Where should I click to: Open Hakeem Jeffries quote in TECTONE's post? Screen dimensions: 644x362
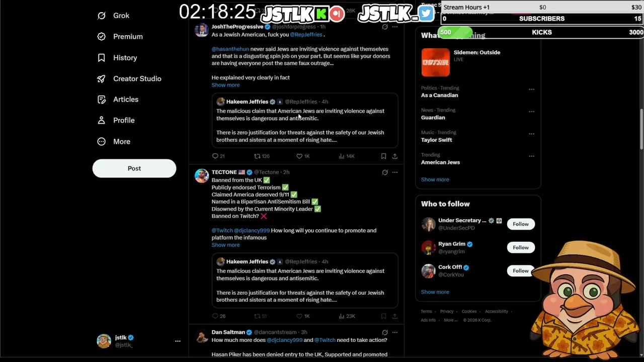tap(305, 281)
